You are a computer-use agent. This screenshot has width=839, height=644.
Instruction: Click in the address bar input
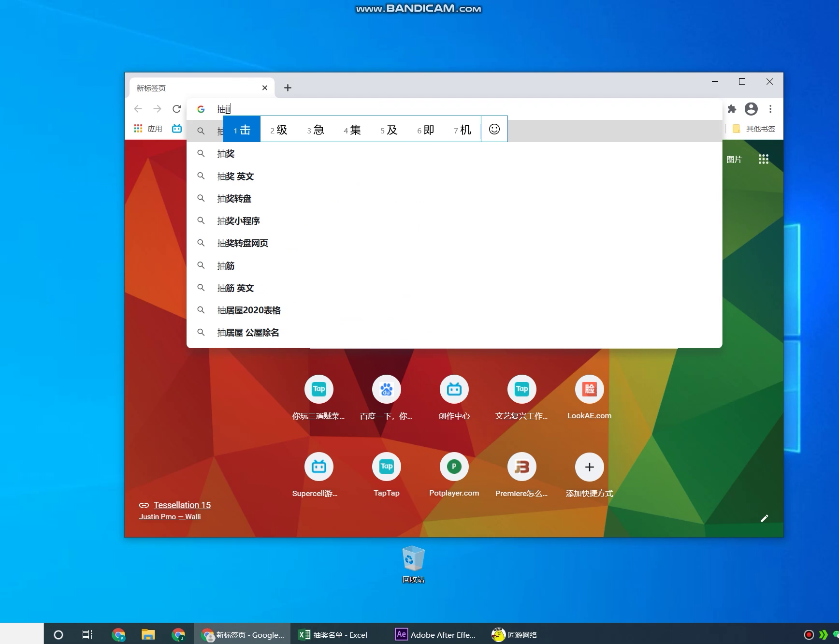pos(435,109)
